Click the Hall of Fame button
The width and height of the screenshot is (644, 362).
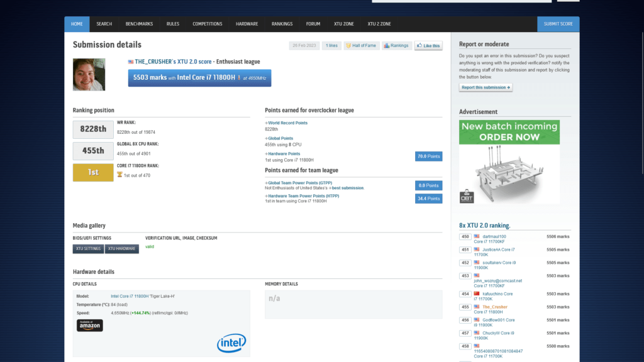362,45
